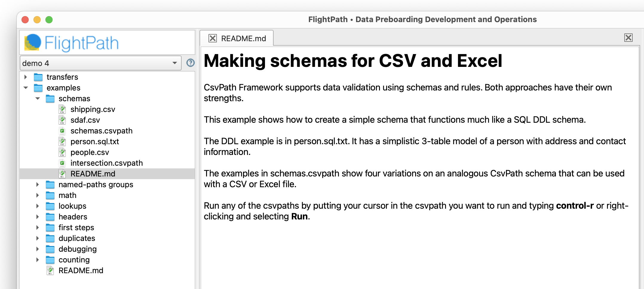
Task: Click the lookups folder icon
Action: pos(50,206)
